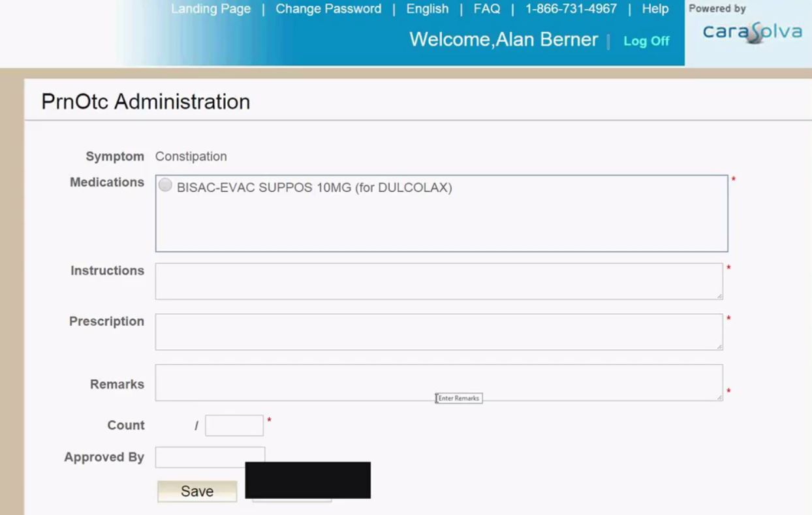This screenshot has height=515, width=812.
Task: Click the Welcome, Alan Berner text
Action: point(504,40)
